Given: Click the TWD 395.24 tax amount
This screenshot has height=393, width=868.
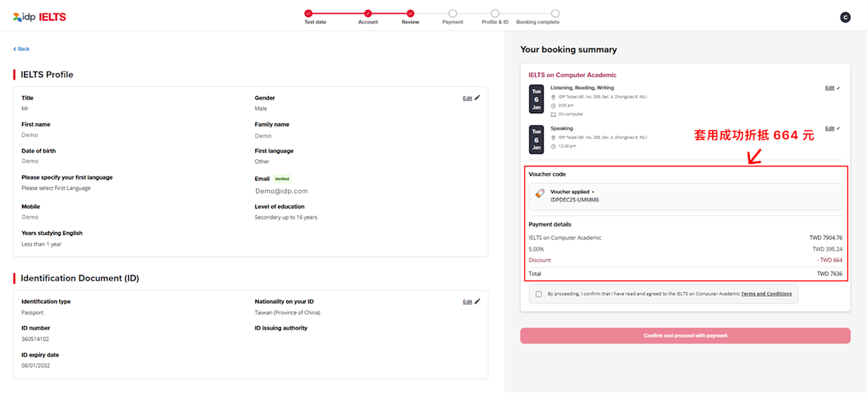Looking at the screenshot, I should pos(827,249).
